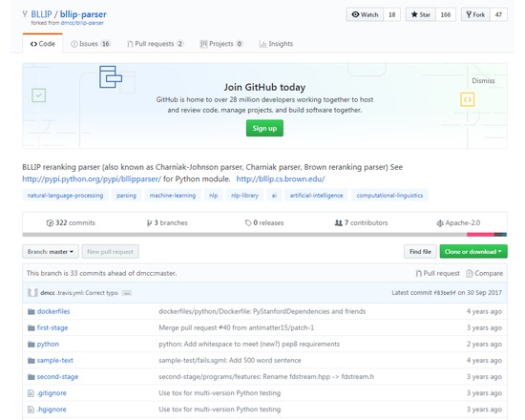Open the dmcc avatar image
This screenshot has width=525, height=420.
(32, 293)
